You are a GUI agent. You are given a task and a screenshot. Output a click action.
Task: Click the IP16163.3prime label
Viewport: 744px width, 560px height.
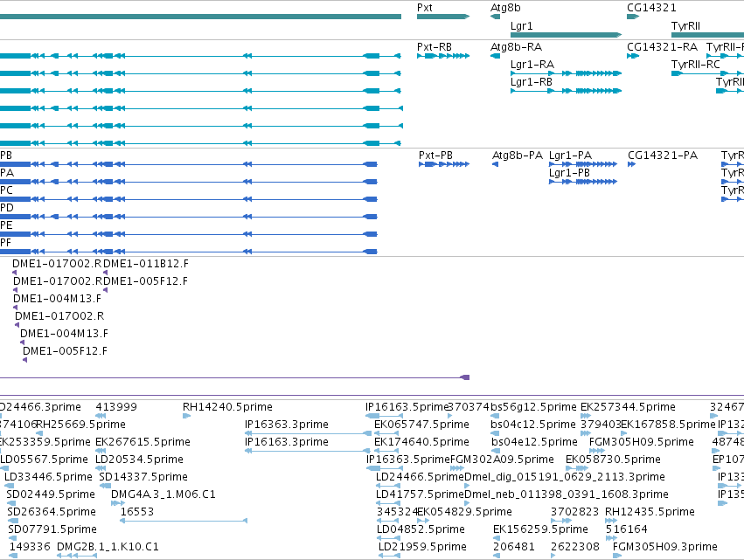[x=287, y=442]
